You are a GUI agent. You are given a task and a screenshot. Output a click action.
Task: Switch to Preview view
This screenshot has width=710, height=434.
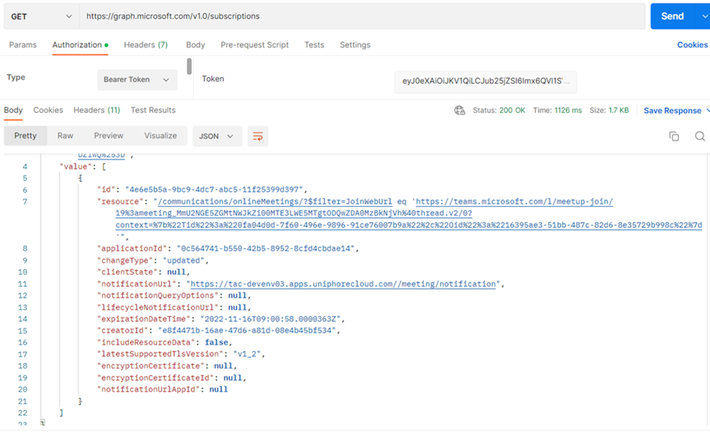click(109, 136)
